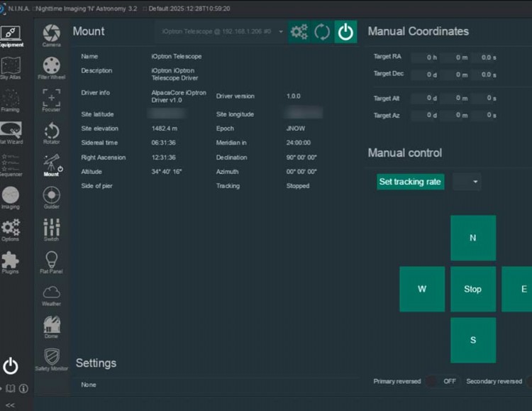This screenshot has height=411, width=532.
Task: Click the Target Az seconds field
Action: [x=485, y=115]
